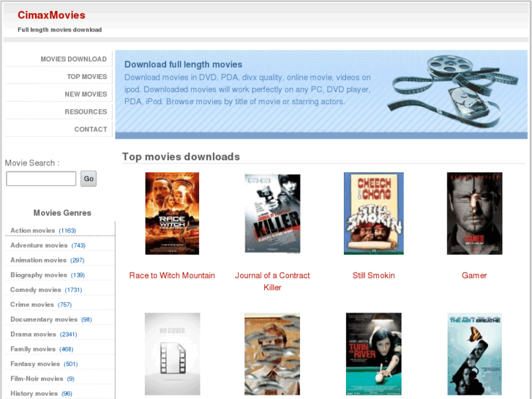Click the Gamer title link

[474, 275]
